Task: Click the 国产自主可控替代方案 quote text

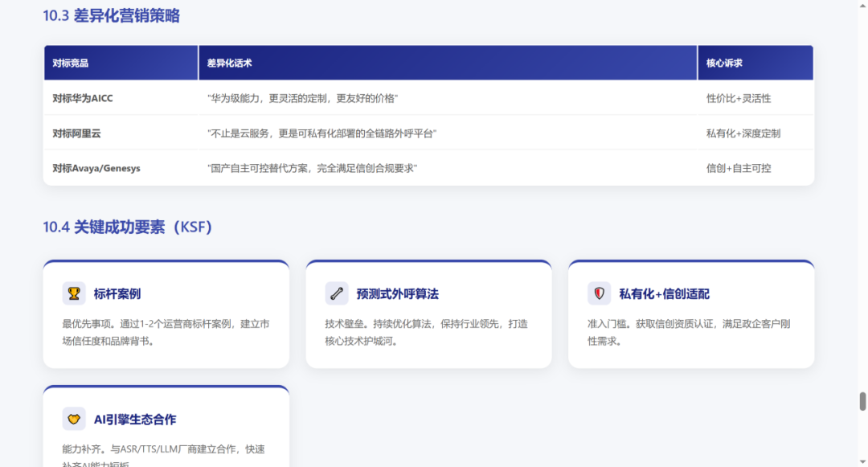Action: click(x=312, y=168)
